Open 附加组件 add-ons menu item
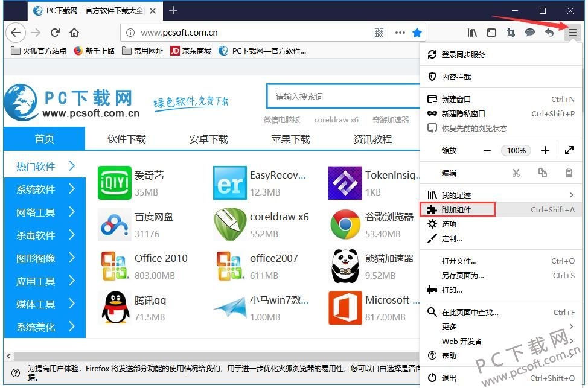The width and height of the screenshot is (588, 388). pyautogui.click(x=501, y=209)
